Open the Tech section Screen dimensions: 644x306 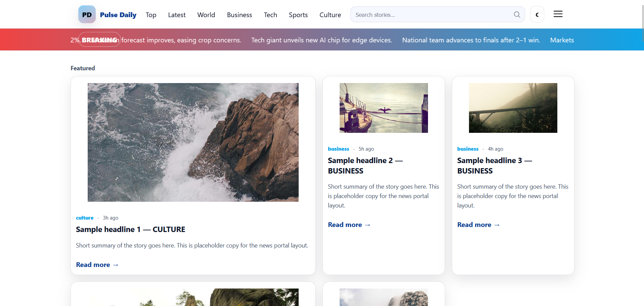[270, 15]
